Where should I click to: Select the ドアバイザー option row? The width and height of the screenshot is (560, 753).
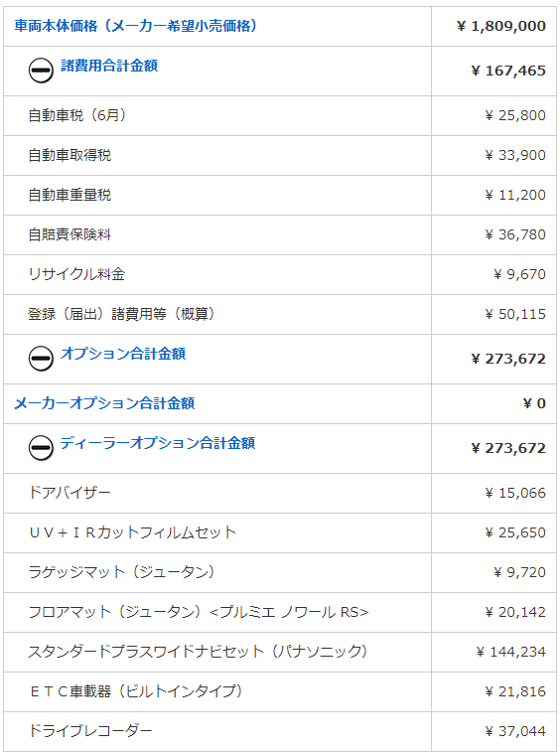tap(280, 493)
